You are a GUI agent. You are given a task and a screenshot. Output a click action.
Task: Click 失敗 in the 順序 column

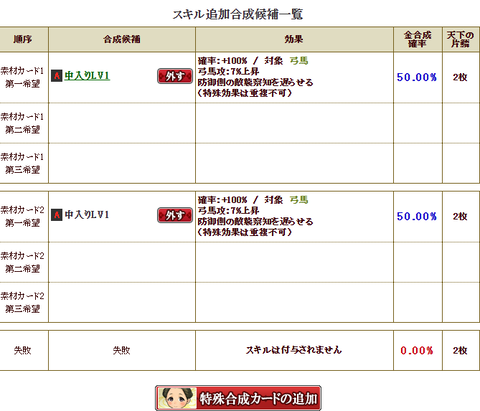[23, 350]
